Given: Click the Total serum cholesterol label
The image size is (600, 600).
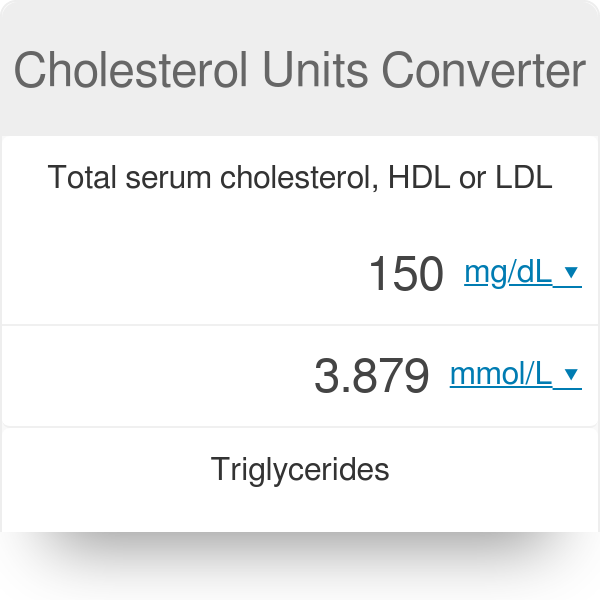Looking at the screenshot, I should coord(300,178).
